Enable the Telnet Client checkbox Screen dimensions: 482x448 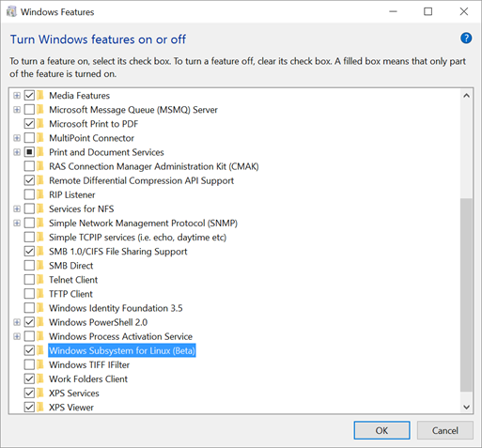29,280
